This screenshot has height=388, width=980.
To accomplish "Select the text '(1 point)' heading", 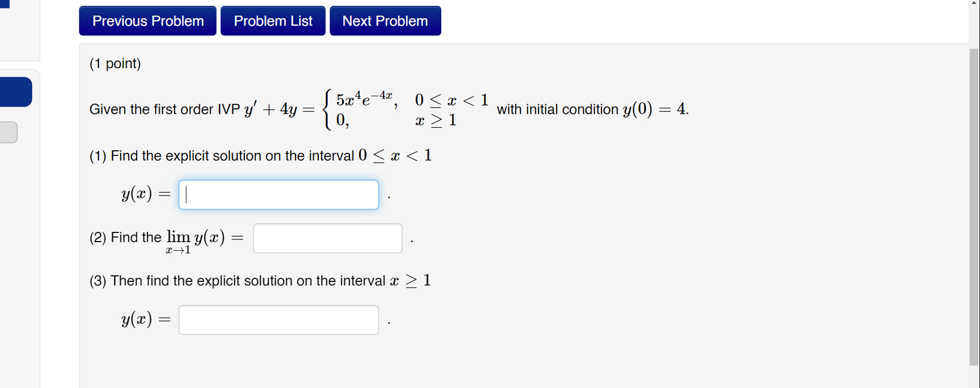I will tap(114, 63).
